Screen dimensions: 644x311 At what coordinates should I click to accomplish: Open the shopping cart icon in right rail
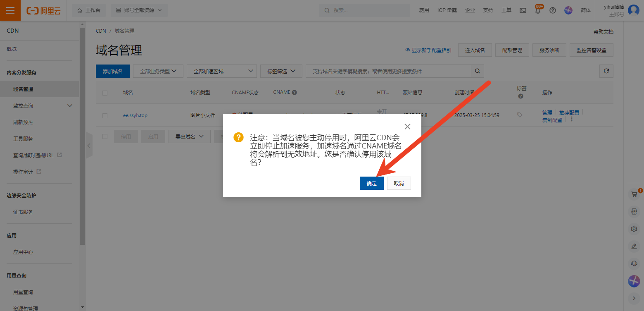pos(634,194)
